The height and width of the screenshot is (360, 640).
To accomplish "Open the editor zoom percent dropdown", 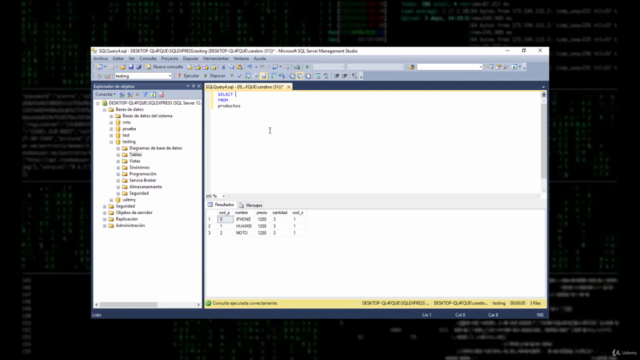I will tap(223, 196).
